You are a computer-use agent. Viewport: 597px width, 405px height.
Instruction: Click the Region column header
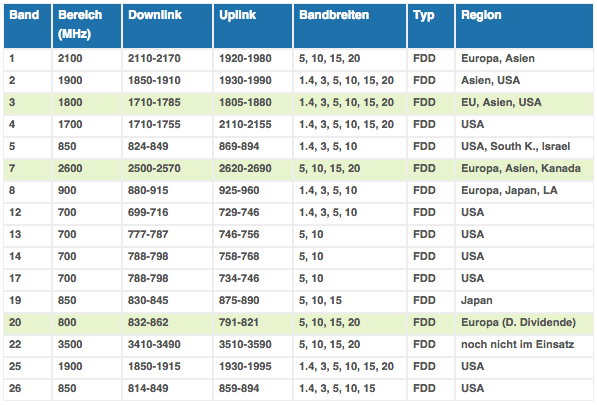pos(524,26)
